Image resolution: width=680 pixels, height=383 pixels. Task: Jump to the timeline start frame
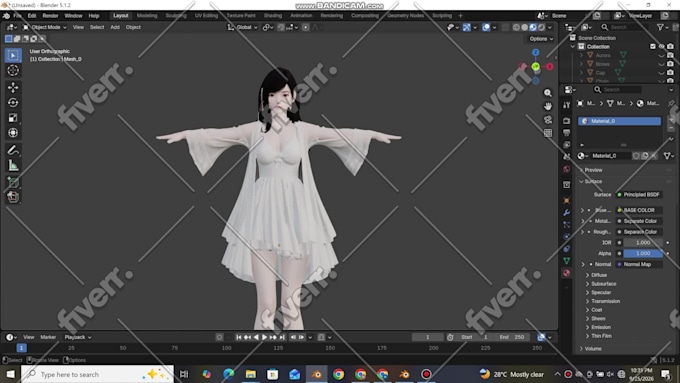coord(239,337)
